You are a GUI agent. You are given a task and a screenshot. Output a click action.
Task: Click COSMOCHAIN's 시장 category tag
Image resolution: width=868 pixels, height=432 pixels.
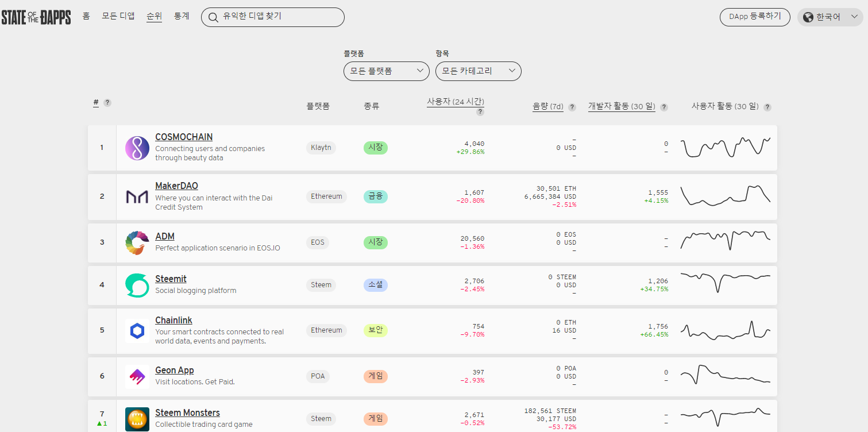coord(376,148)
